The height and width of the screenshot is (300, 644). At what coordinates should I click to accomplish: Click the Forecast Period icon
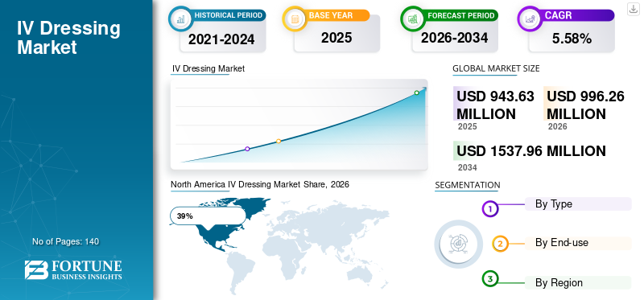pos(412,18)
